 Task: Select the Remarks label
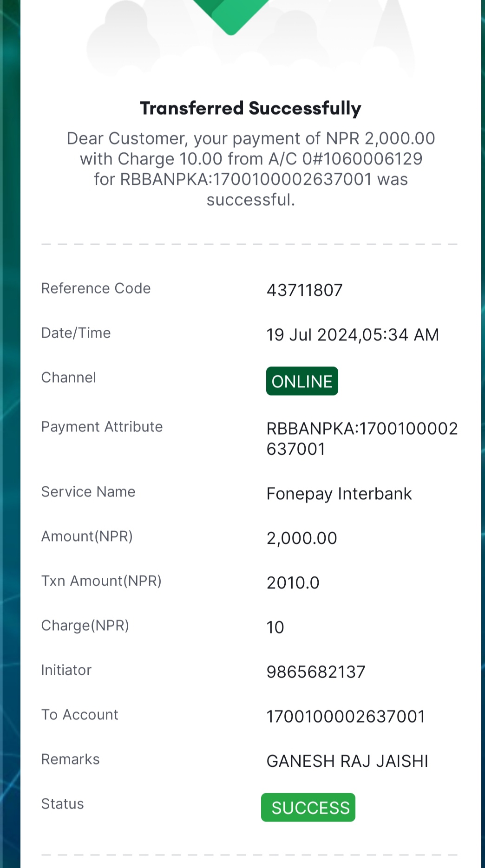(x=71, y=759)
